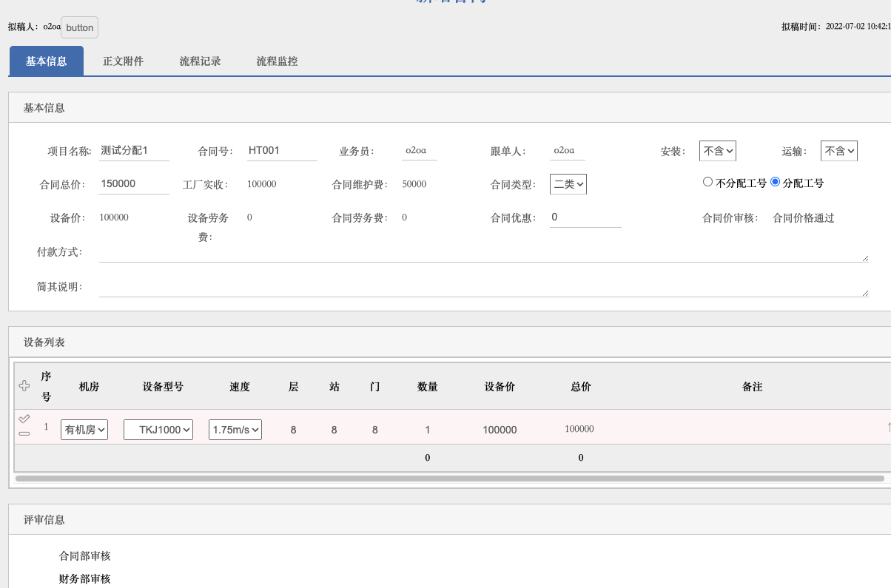
Task: Click the 付款方式 text area
Action: (483, 253)
